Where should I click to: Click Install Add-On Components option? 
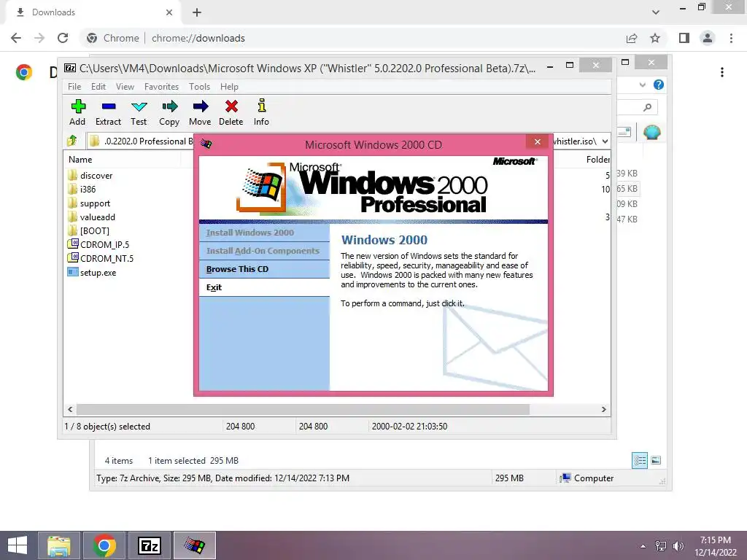[264, 251]
